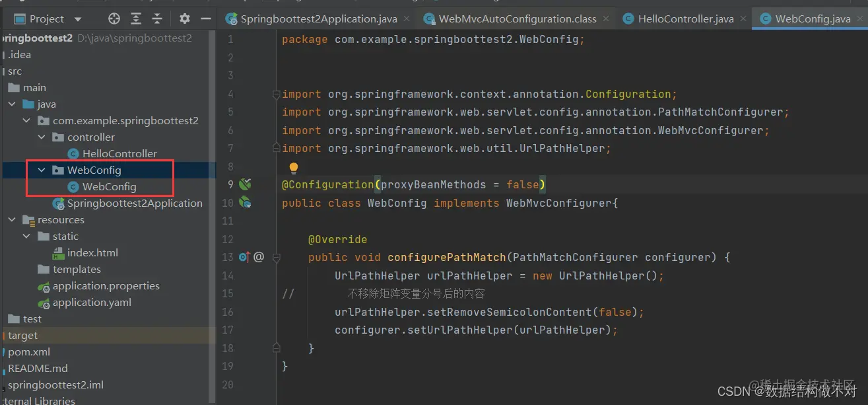
Task: Select the springboottest2 project root
Action: coord(36,38)
